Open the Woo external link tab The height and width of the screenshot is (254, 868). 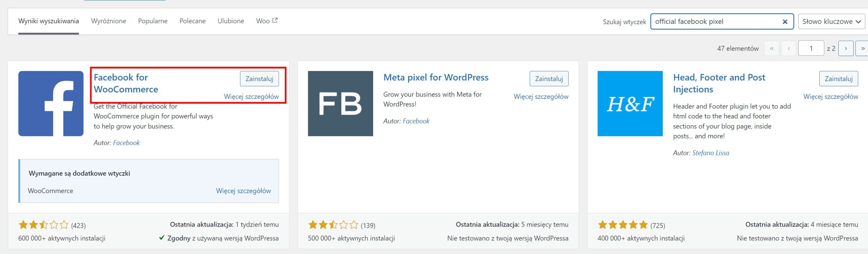(267, 21)
